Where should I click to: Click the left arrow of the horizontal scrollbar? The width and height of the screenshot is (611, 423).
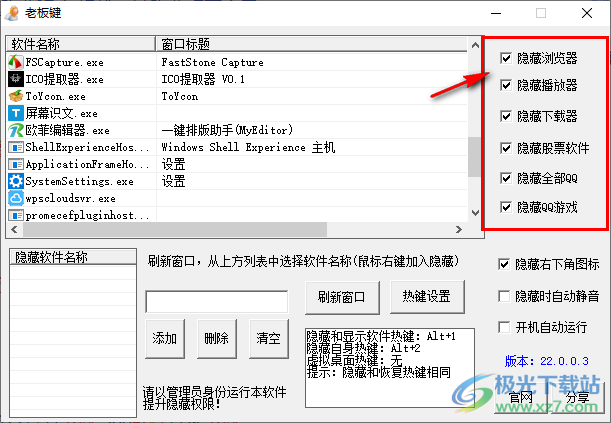click(14, 229)
